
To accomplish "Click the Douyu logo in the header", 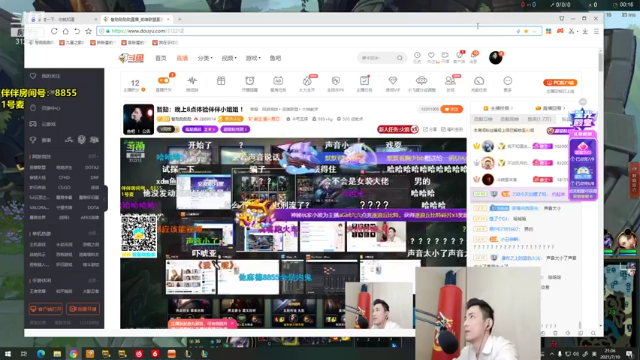I will pyautogui.click(x=131, y=58).
